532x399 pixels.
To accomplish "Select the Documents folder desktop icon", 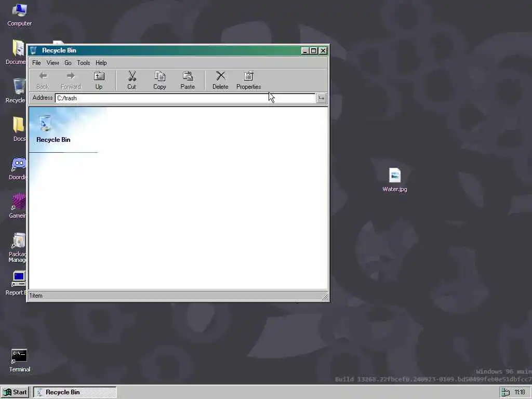I will [x=16, y=52].
